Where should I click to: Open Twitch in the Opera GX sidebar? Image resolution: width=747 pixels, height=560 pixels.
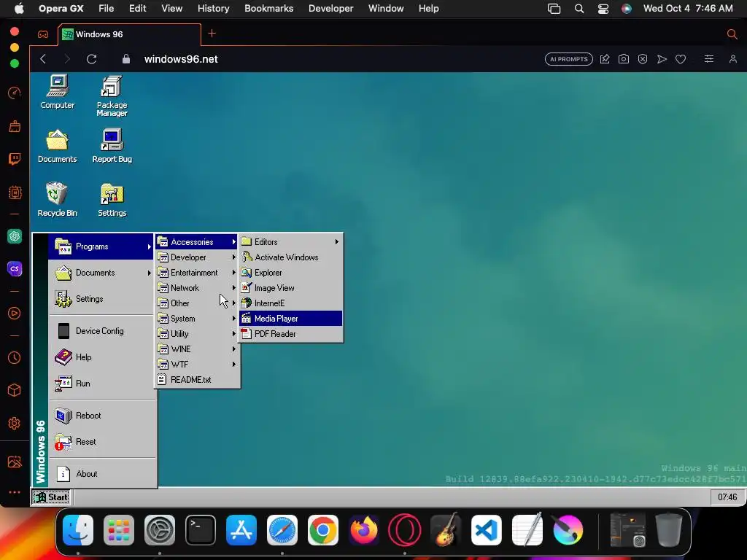pos(15,158)
